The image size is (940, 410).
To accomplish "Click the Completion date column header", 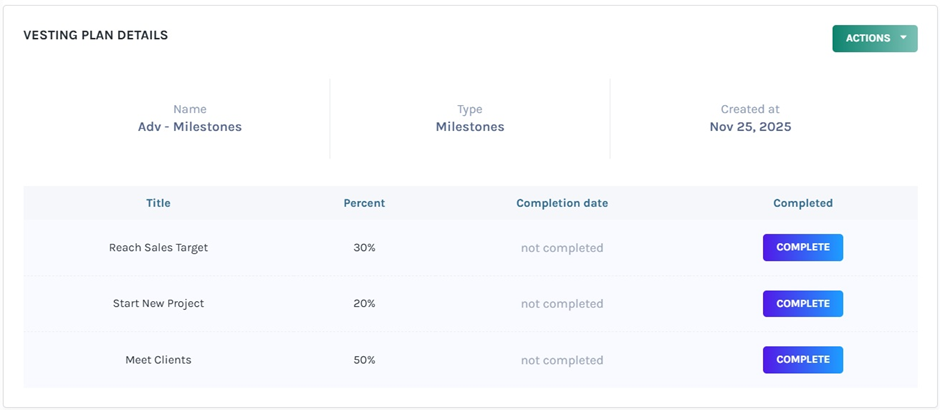I will 562,203.
